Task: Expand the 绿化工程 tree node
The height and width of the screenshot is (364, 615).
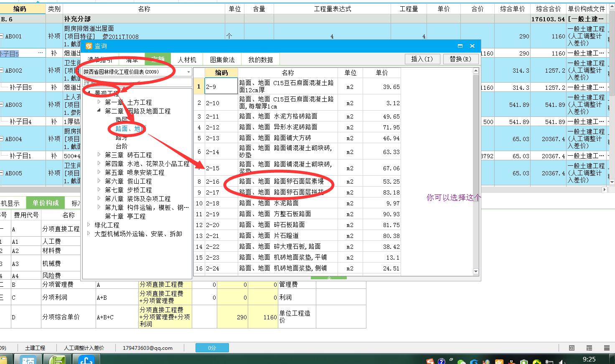Action: pyautogui.click(x=89, y=225)
